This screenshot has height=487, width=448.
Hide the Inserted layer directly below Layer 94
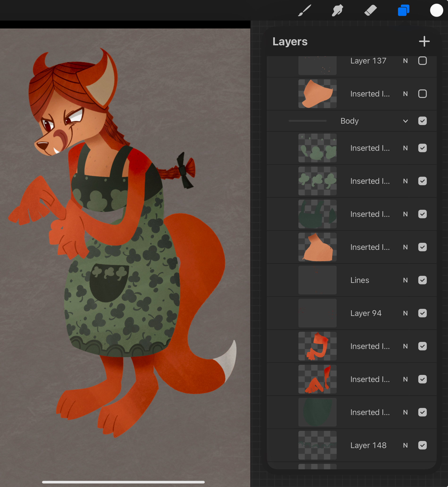click(x=422, y=346)
